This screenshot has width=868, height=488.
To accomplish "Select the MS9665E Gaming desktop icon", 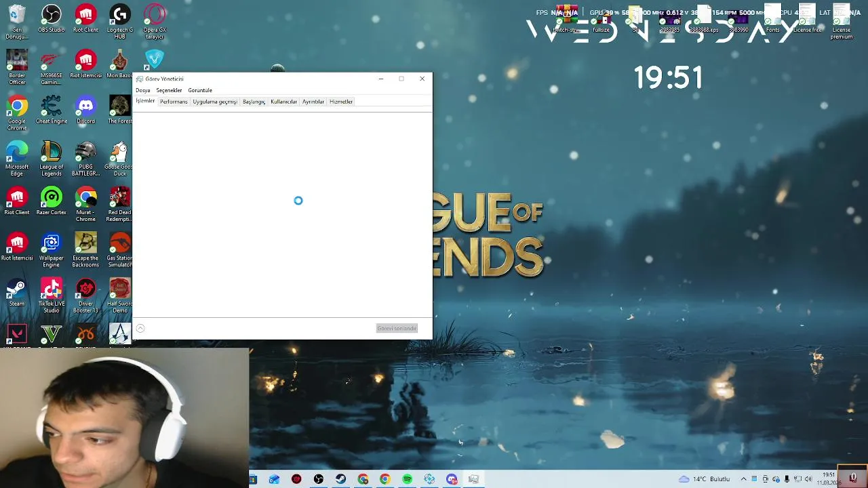I will [52, 67].
